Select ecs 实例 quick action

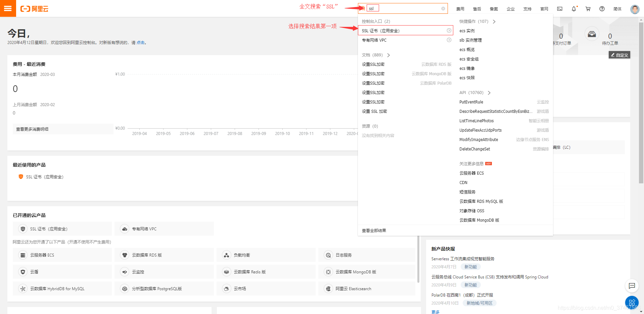tap(467, 31)
